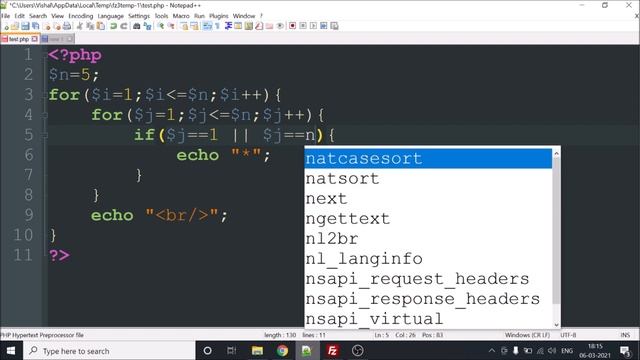Paste from clipboard via toolbar icon

point(100,26)
